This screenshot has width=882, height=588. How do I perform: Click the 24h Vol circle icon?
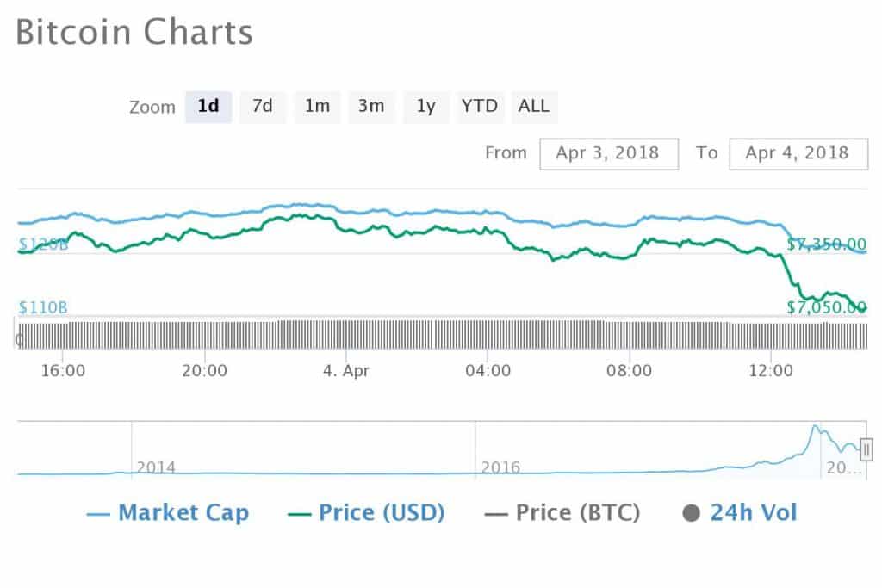tap(691, 514)
